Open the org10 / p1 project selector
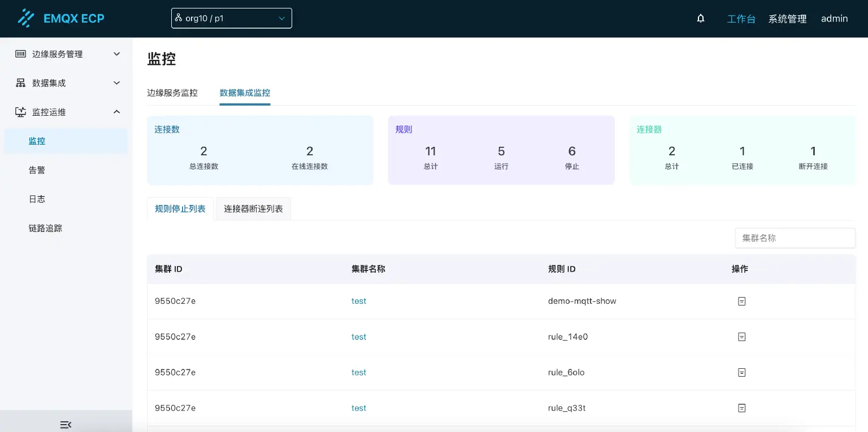Viewport: 868px width, 432px height. click(232, 18)
